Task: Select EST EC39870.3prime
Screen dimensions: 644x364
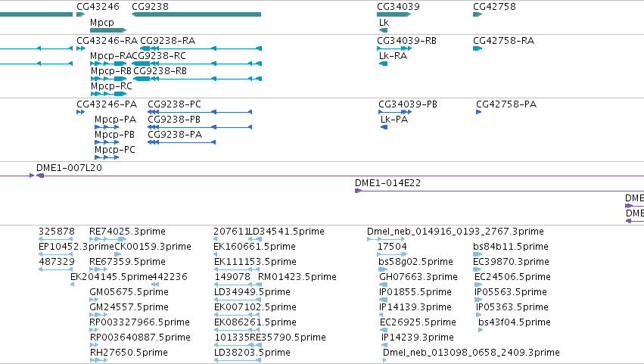Action: [512, 262]
